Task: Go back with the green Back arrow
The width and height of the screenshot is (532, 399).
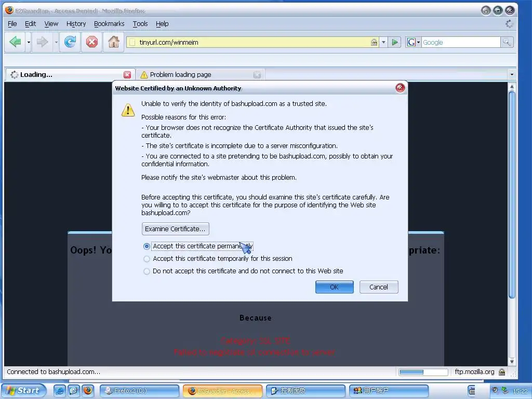Action: (x=15, y=42)
